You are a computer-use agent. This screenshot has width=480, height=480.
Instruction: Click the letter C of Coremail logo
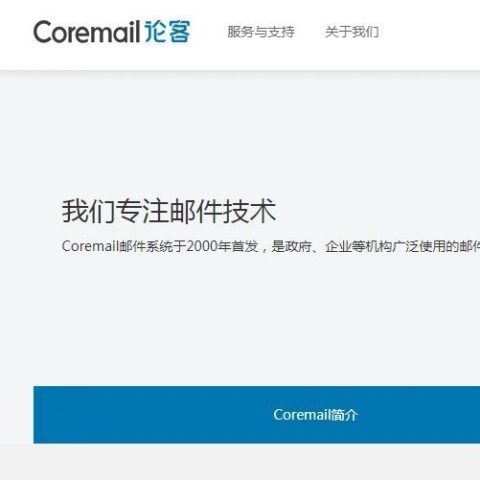(x=44, y=32)
